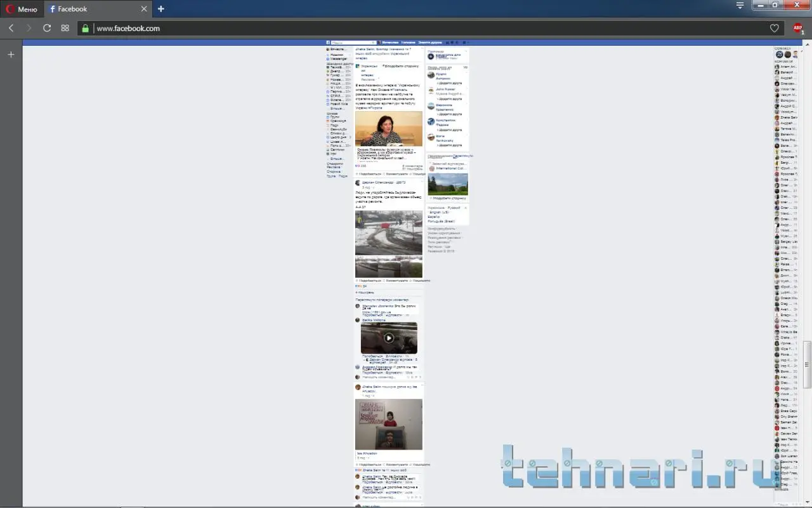The height and width of the screenshot is (508, 812).
Task: Go back with the browser back arrow
Action: 11,28
